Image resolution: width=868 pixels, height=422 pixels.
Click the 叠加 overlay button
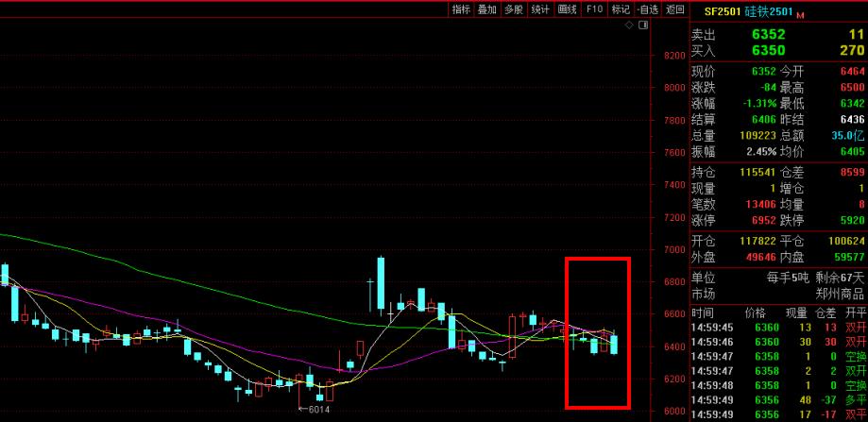pos(486,9)
